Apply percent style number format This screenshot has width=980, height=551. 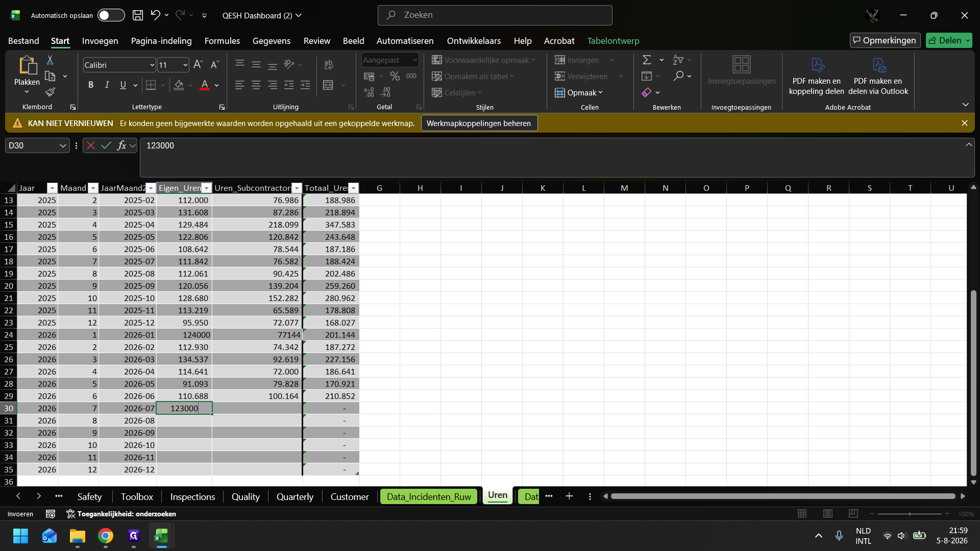click(x=395, y=77)
